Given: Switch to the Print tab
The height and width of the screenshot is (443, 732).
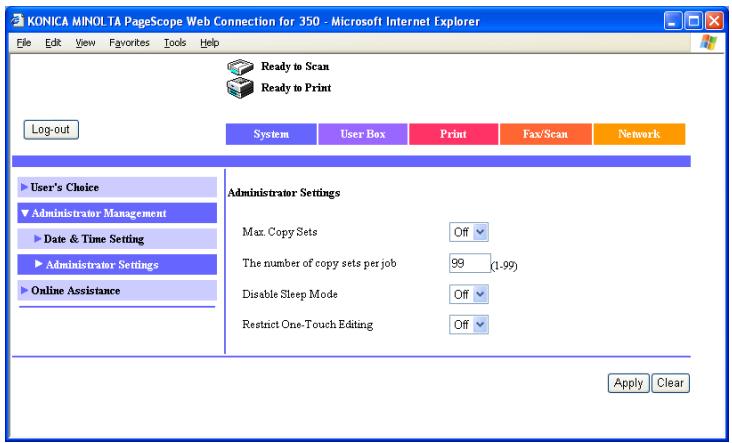Looking at the screenshot, I should point(453,134).
